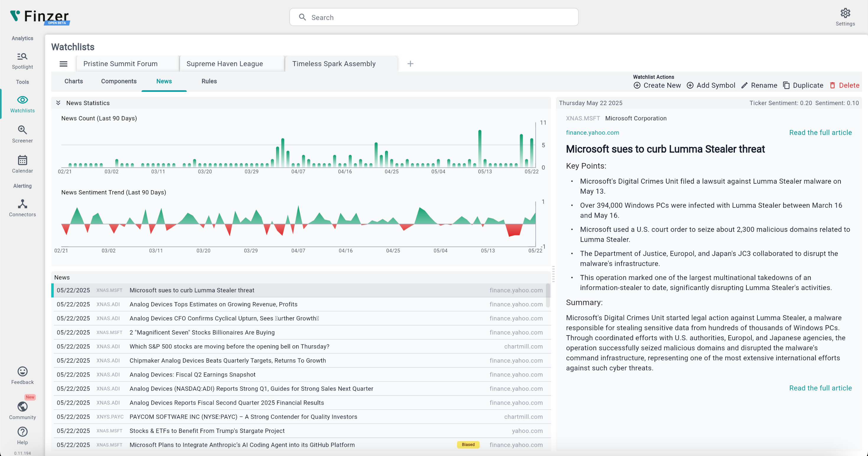Open the Charts tab
The height and width of the screenshot is (456, 868).
[x=74, y=81]
